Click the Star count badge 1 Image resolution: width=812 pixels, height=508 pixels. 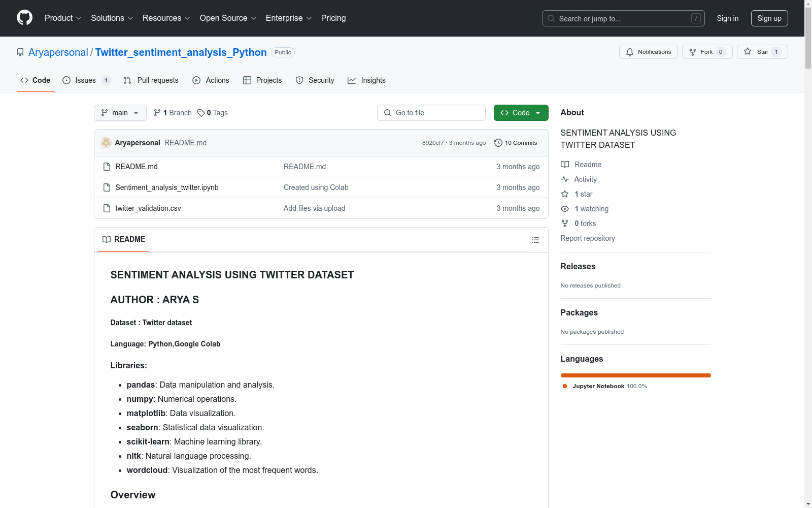tap(776, 52)
